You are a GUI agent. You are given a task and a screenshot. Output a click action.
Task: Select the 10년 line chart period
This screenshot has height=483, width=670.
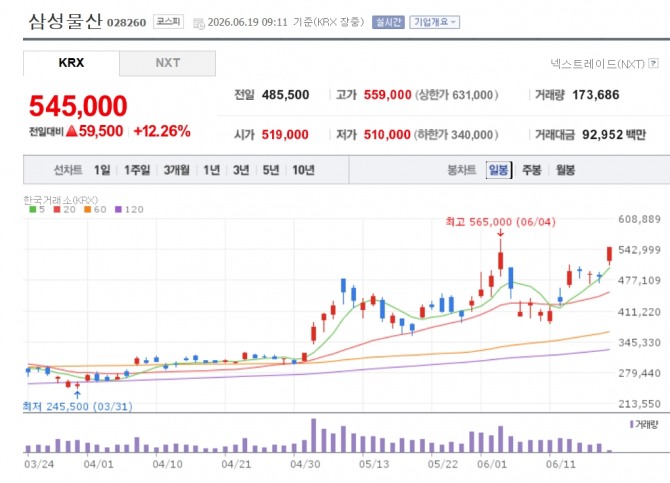pyautogui.click(x=303, y=170)
